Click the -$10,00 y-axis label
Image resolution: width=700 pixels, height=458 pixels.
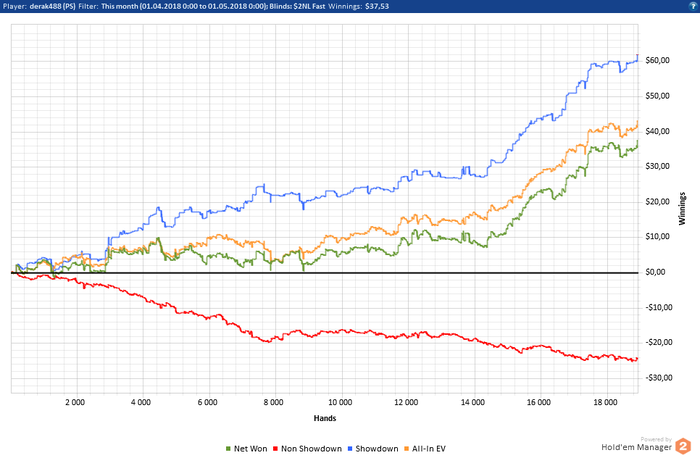[x=658, y=308]
